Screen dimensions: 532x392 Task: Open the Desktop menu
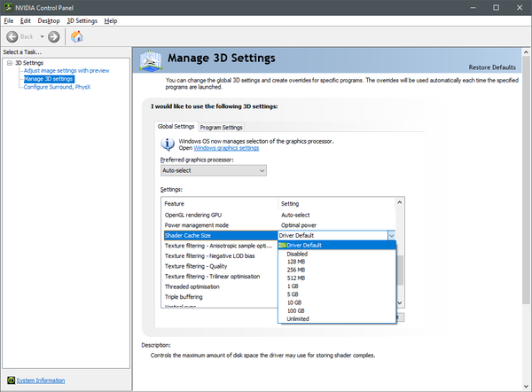49,20
